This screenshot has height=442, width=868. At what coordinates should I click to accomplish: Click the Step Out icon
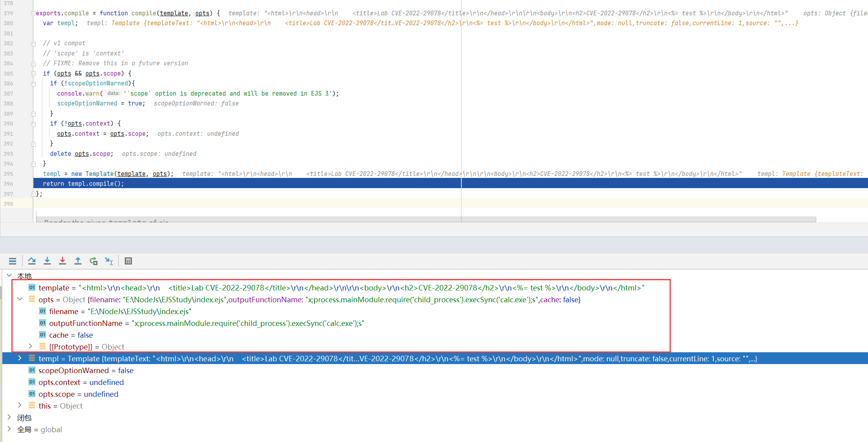click(x=78, y=261)
